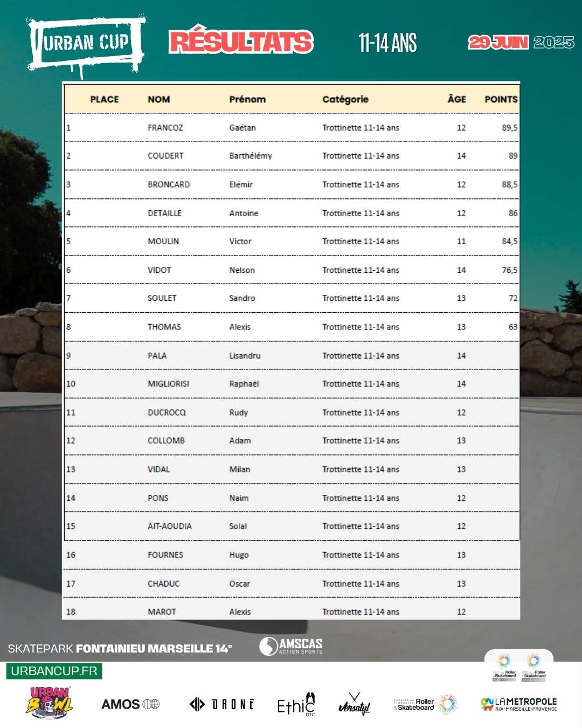Click the PLACE column header
The image size is (582, 728).
coord(105,99)
